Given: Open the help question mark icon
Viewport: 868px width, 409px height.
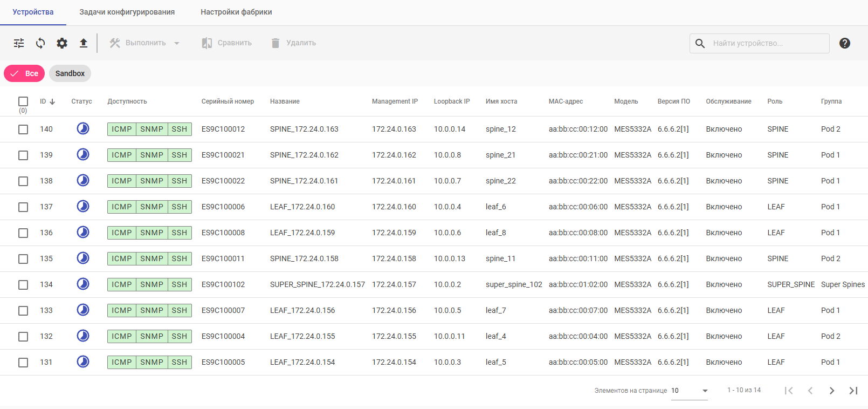Looking at the screenshot, I should click(845, 43).
